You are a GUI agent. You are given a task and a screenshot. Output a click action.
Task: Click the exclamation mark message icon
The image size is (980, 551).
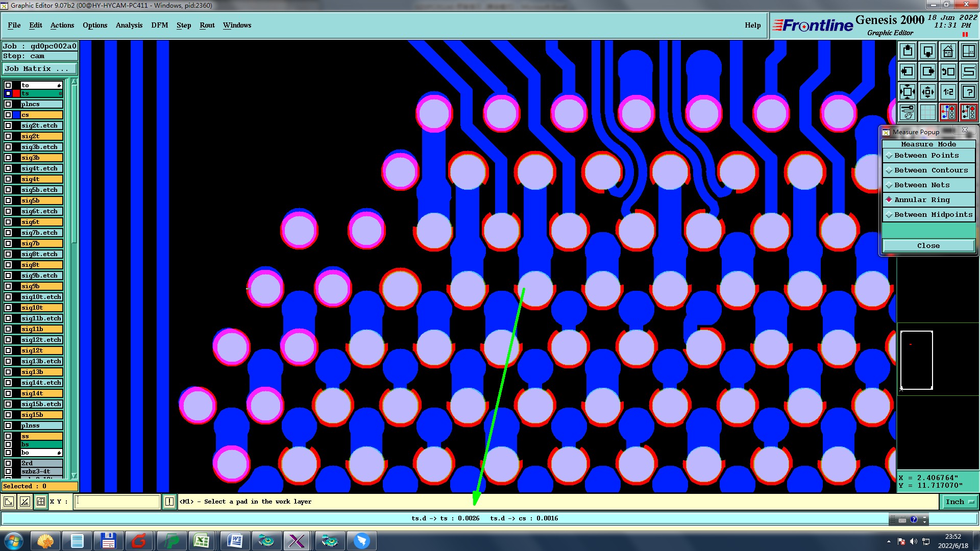pos(169,502)
